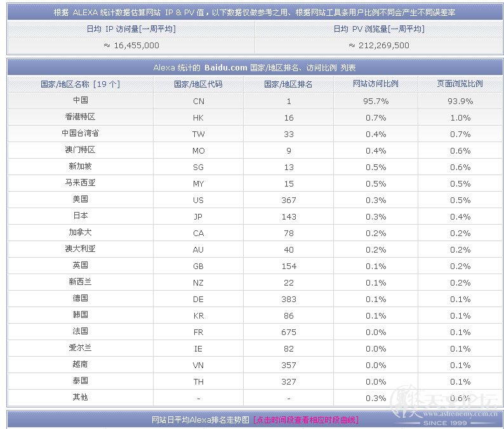Select the 泰国 row name
This screenshot has height=429, width=504.
click(x=81, y=381)
